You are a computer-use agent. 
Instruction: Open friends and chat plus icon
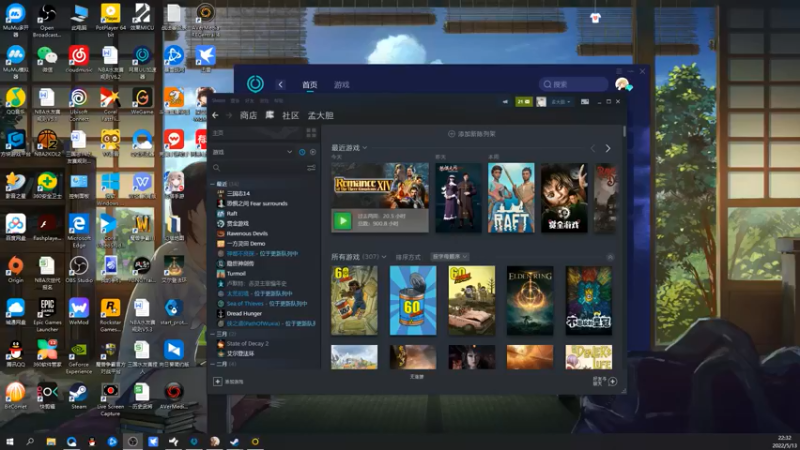coord(613,381)
